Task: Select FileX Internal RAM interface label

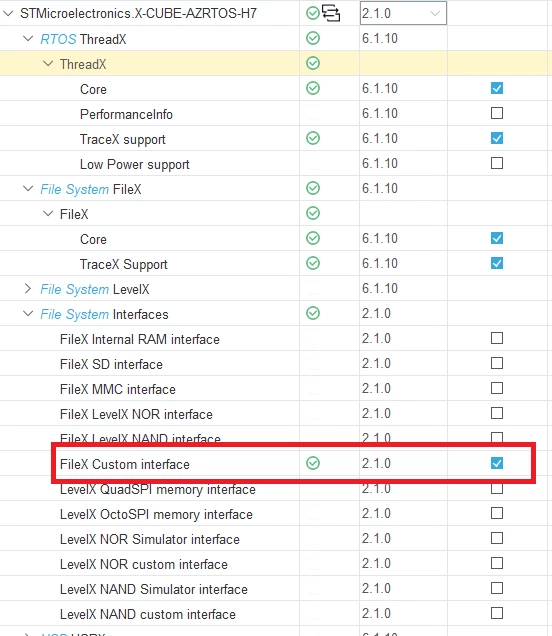Action: (140, 339)
